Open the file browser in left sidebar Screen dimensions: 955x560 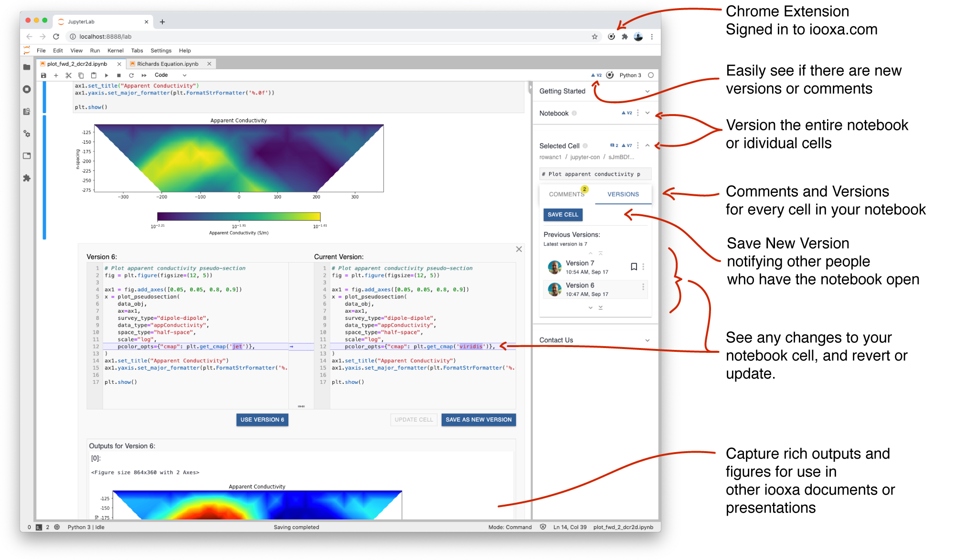tap(27, 67)
